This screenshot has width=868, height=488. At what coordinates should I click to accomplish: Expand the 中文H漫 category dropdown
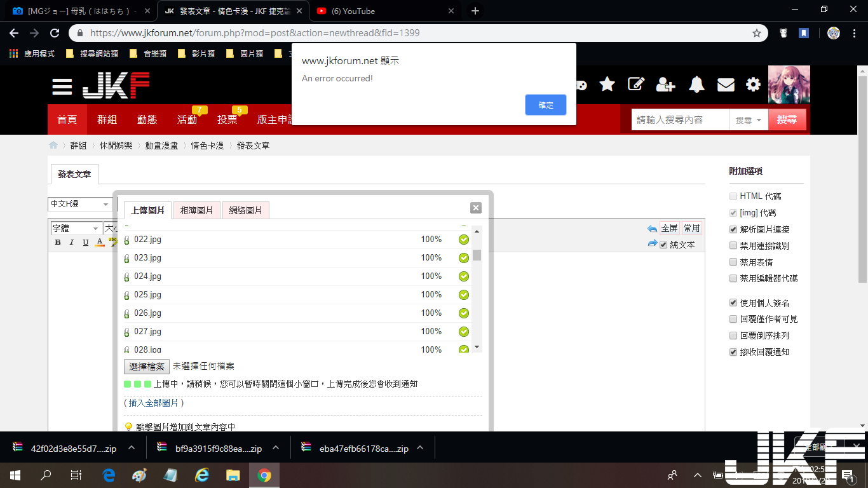click(80, 204)
